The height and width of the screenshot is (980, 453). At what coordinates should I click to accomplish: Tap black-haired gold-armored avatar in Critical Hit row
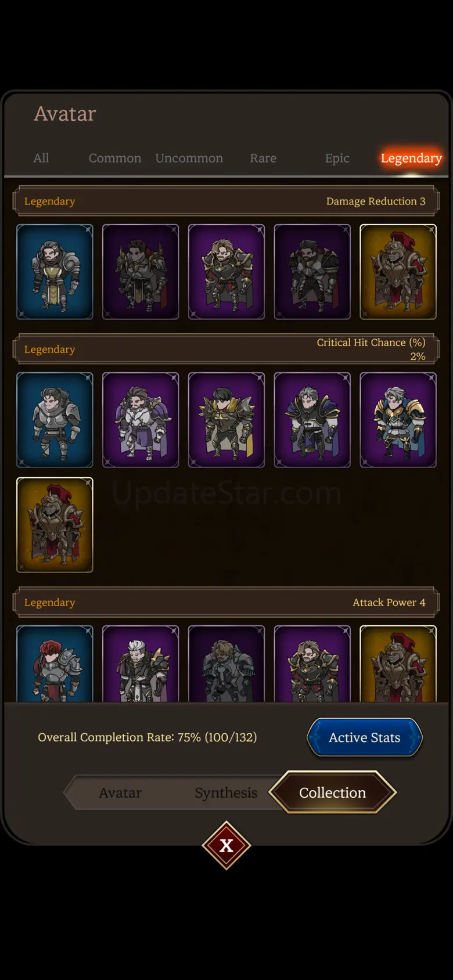[227, 420]
